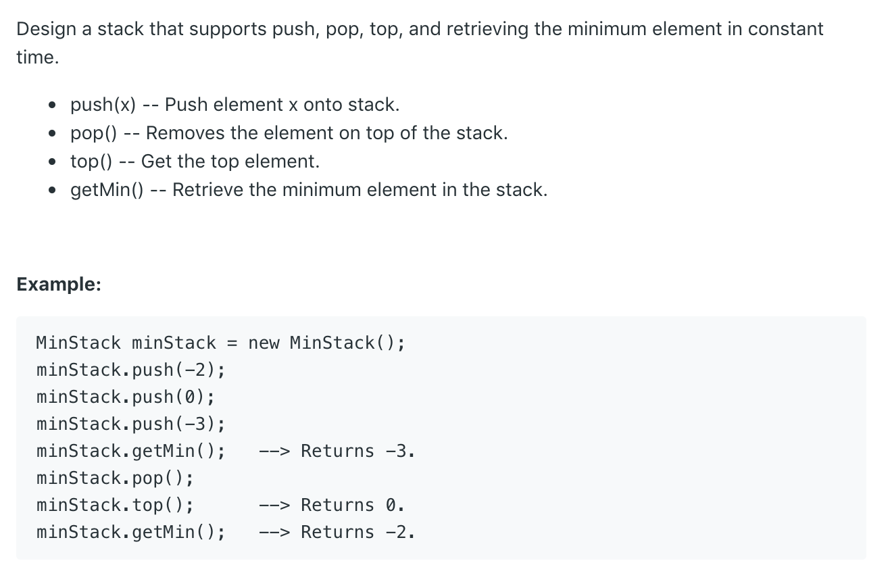Click the getMin() call that returns -3
The width and height of the screenshot is (888, 588).
click(x=130, y=451)
